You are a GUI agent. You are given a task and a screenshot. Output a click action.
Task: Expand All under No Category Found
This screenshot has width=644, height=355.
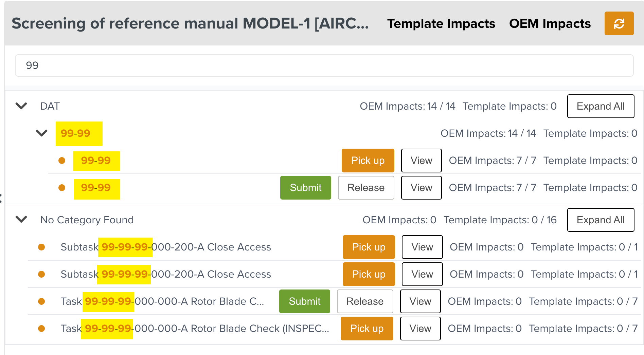600,220
